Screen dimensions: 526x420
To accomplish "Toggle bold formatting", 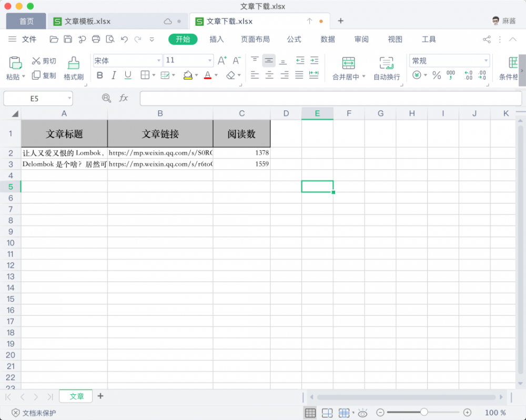I will pyautogui.click(x=99, y=75).
